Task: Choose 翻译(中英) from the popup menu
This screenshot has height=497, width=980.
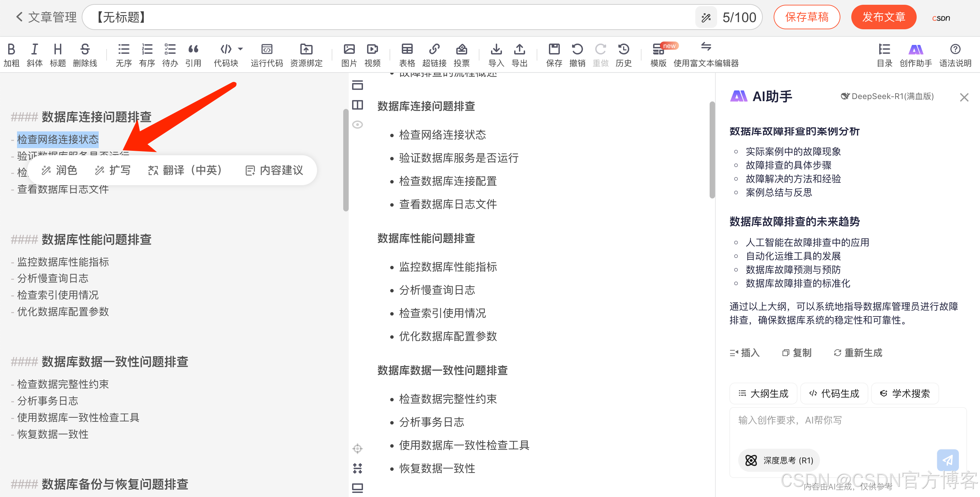Action: [x=185, y=170]
